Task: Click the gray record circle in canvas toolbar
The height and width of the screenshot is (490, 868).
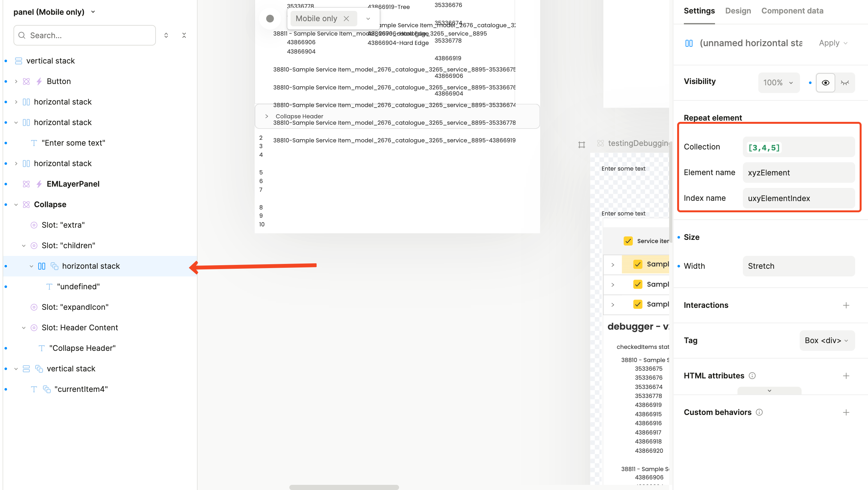Action: click(270, 19)
